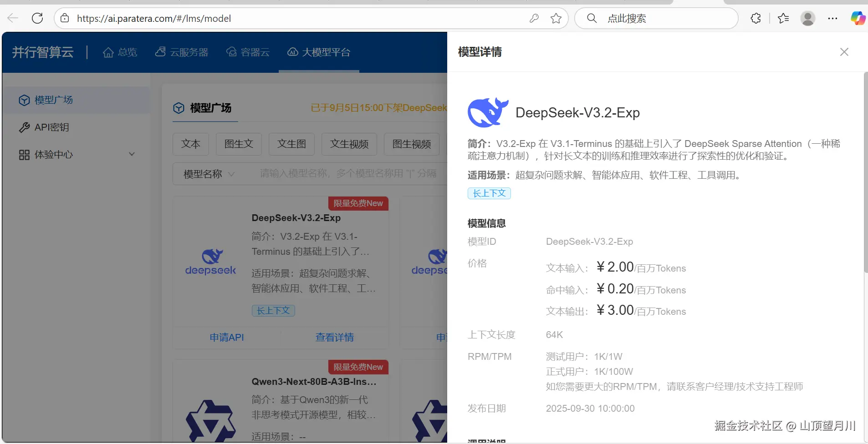The width and height of the screenshot is (868, 444).
Task: Click the 长上下文 tag on DeepSeek card
Action: click(273, 311)
